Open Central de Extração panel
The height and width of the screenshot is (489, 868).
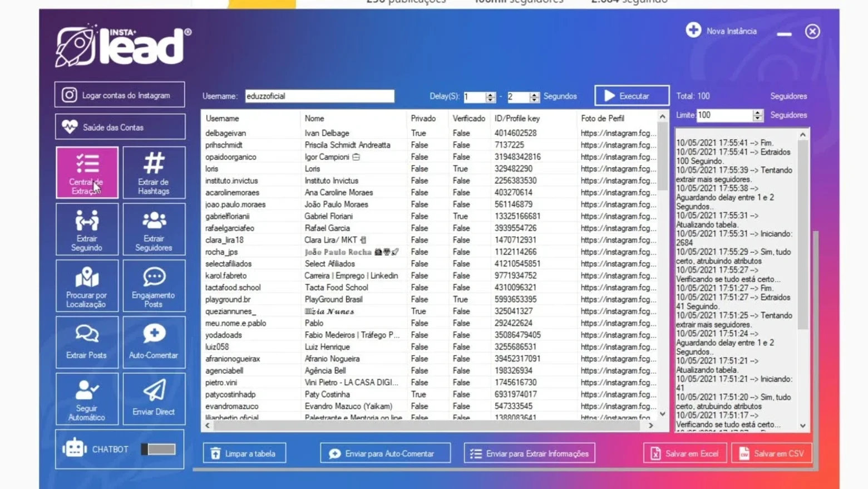click(87, 172)
